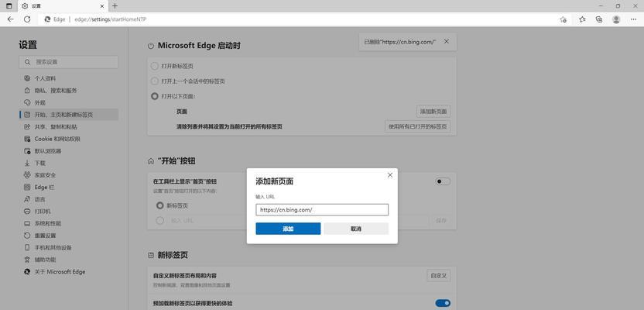644x310 pixels.
Task: Select the 打开以下页面 radio button
Action: (155, 96)
